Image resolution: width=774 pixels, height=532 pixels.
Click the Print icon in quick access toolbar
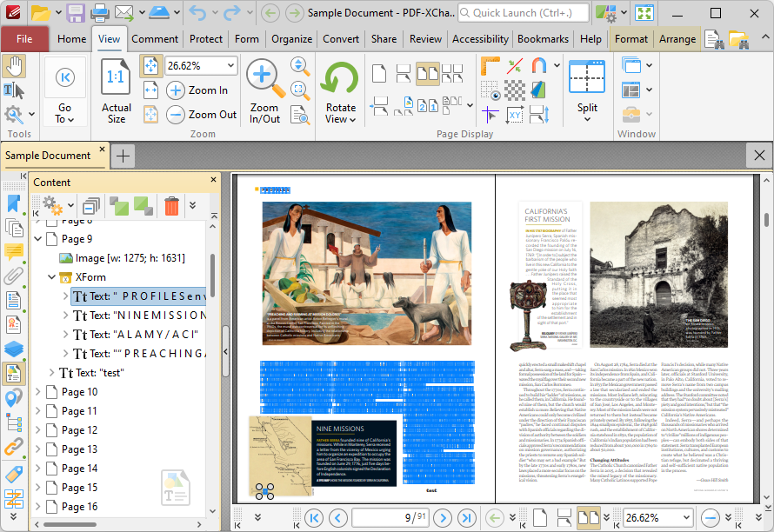pyautogui.click(x=100, y=13)
